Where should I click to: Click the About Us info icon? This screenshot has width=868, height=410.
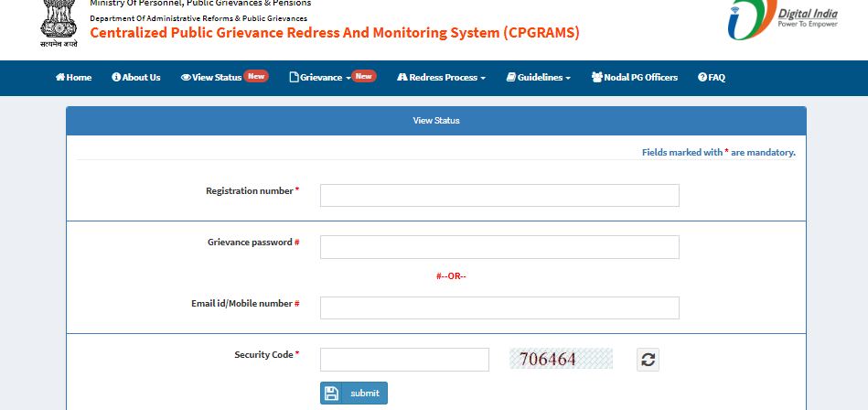[116, 78]
